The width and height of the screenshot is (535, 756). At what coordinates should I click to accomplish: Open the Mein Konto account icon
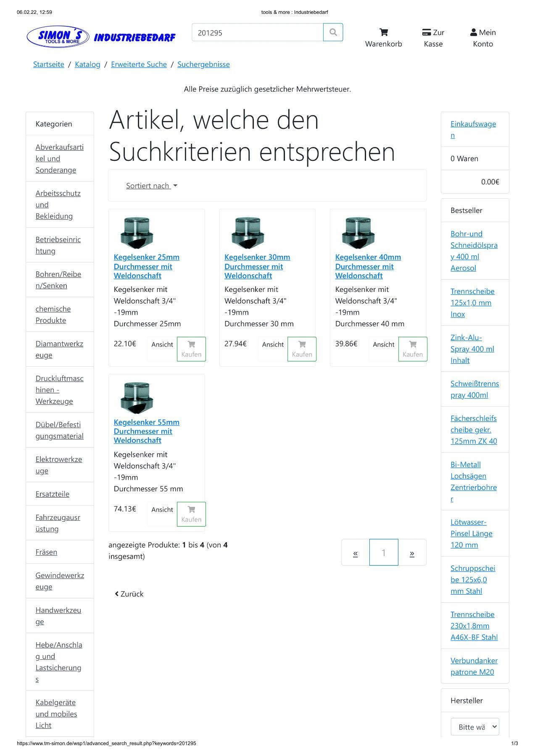[482, 37]
